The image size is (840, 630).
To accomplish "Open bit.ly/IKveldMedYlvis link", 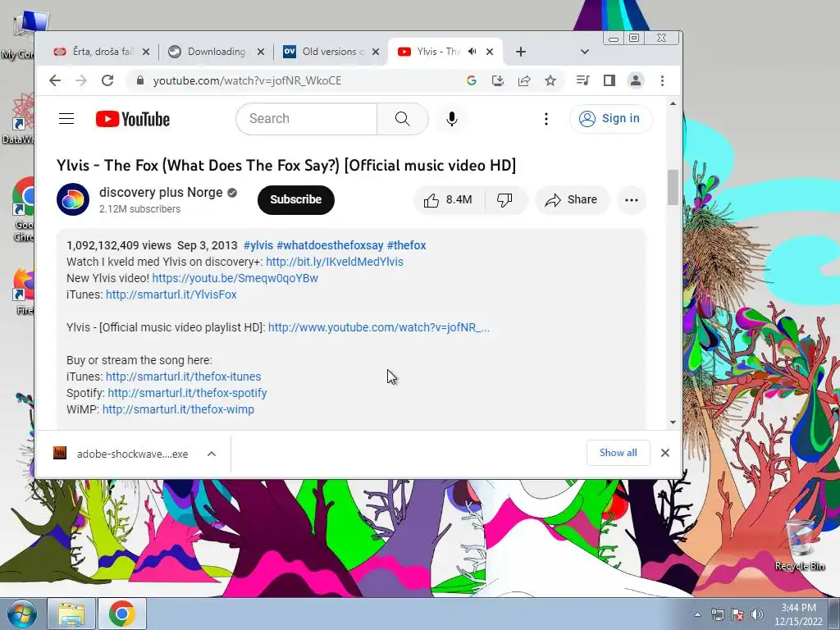I will pyautogui.click(x=335, y=262).
